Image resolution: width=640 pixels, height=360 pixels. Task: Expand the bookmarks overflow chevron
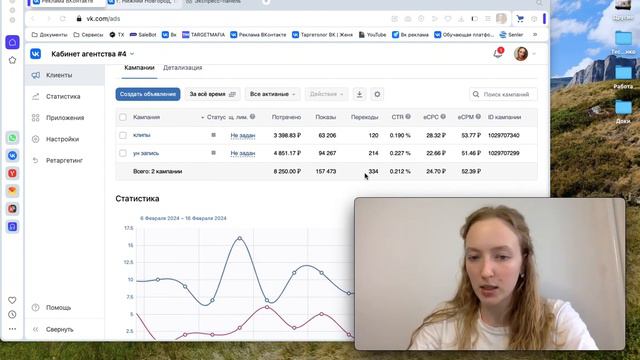[x=535, y=35]
